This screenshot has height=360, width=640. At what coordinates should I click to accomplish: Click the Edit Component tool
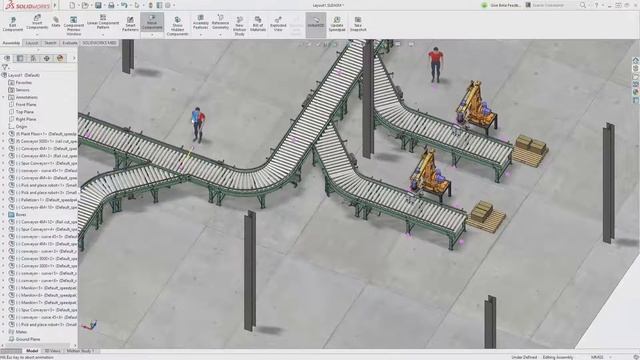[13, 24]
